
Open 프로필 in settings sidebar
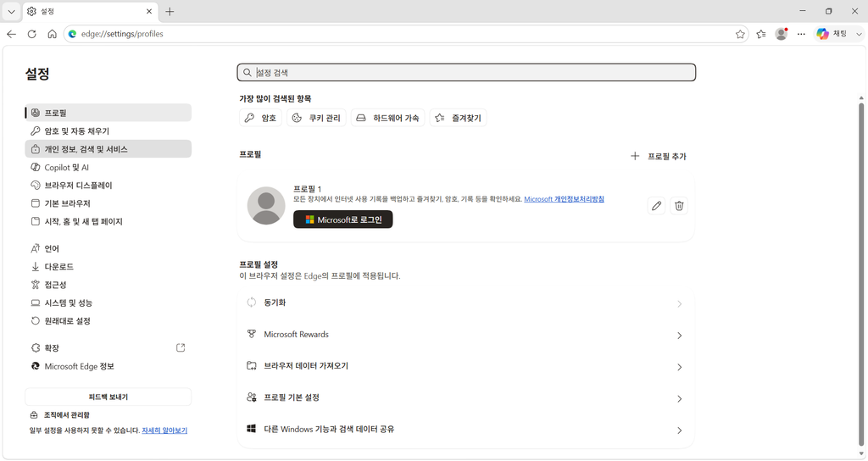(x=108, y=113)
